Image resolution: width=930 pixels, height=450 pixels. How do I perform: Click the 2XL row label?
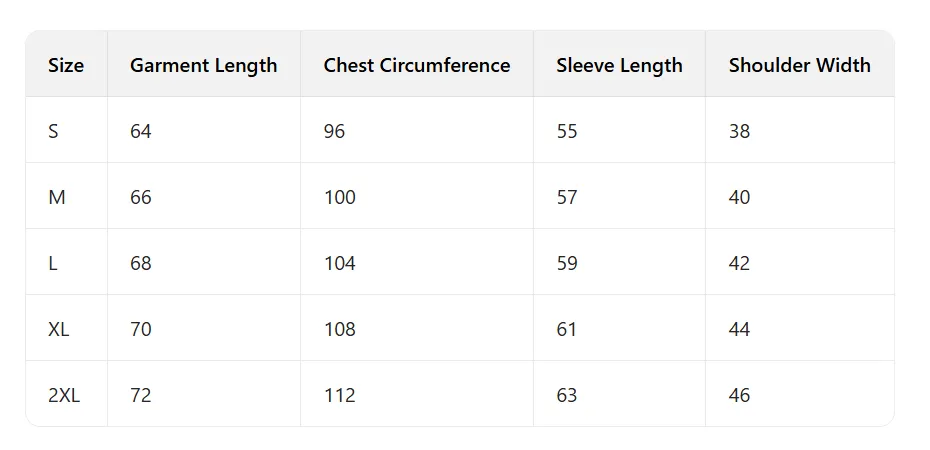64,395
